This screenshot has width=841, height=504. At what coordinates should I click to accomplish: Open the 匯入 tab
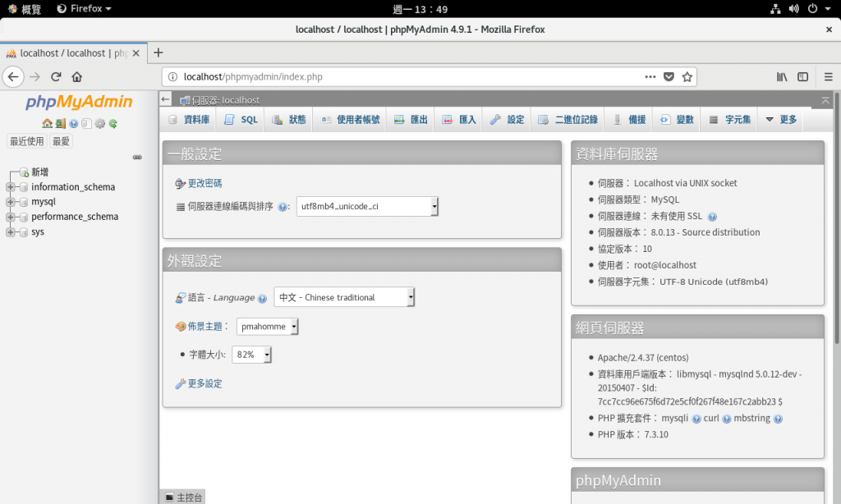tap(458, 120)
